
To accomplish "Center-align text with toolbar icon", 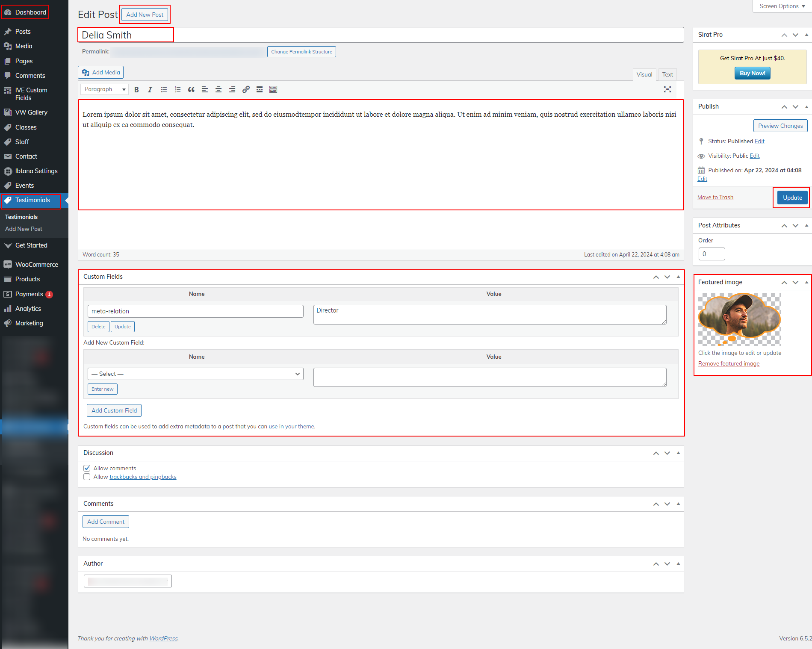I will [219, 89].
